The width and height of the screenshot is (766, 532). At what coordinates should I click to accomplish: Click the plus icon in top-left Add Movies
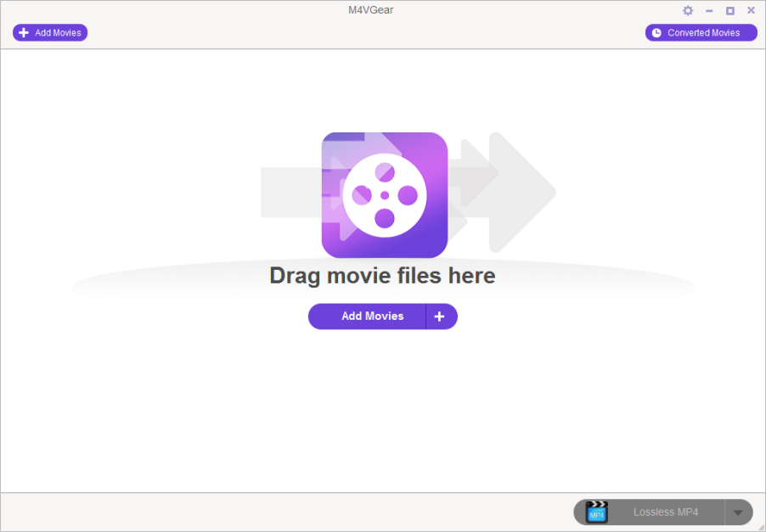click(24, 33)
